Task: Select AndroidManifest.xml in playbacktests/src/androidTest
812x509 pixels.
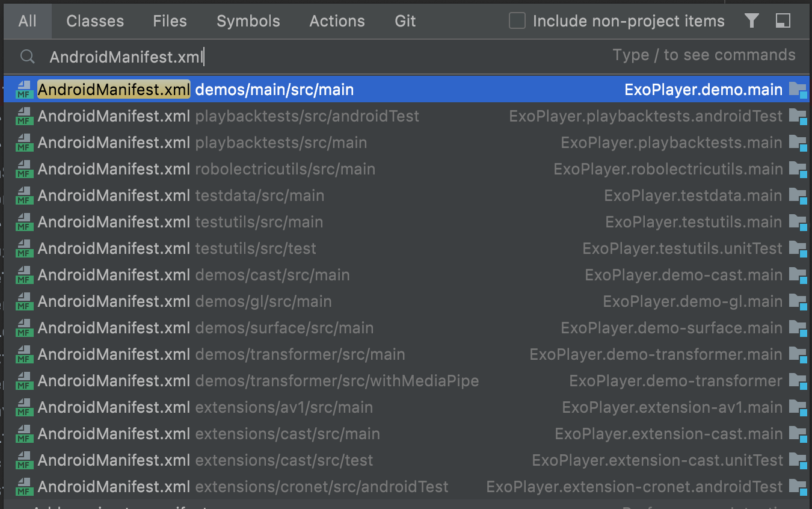Action: [406, 116]
